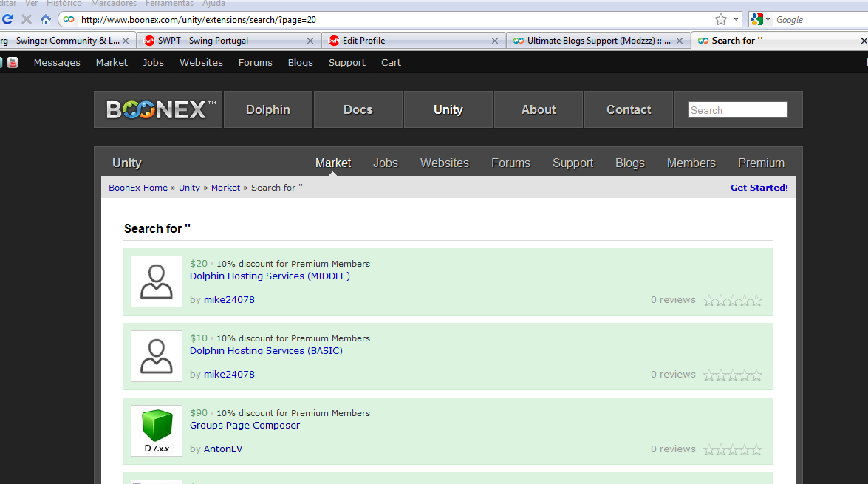Open the Get Started! link

point(759,188)
